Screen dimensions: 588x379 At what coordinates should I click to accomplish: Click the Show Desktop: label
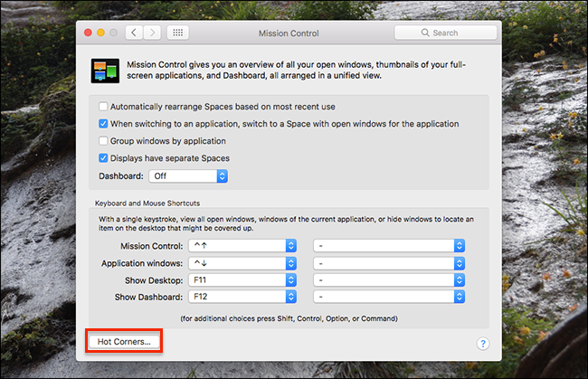[154, 280]
